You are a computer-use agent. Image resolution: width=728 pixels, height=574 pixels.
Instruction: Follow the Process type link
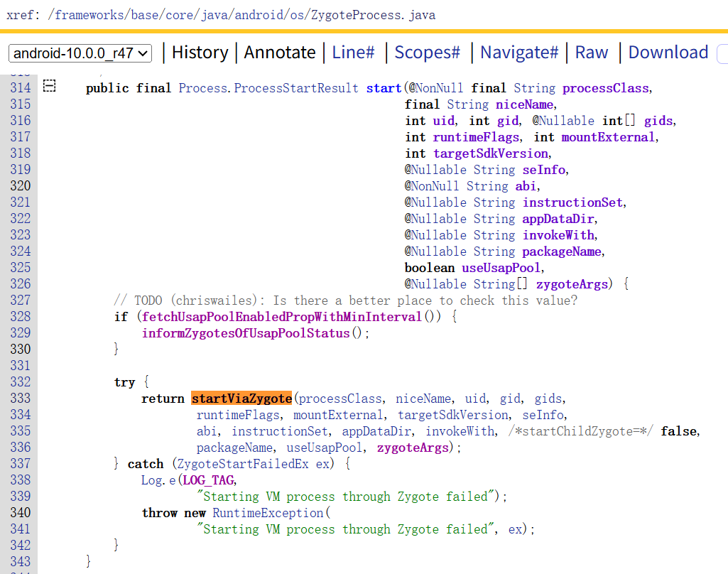pyautogui.click(x=203, y=88)
